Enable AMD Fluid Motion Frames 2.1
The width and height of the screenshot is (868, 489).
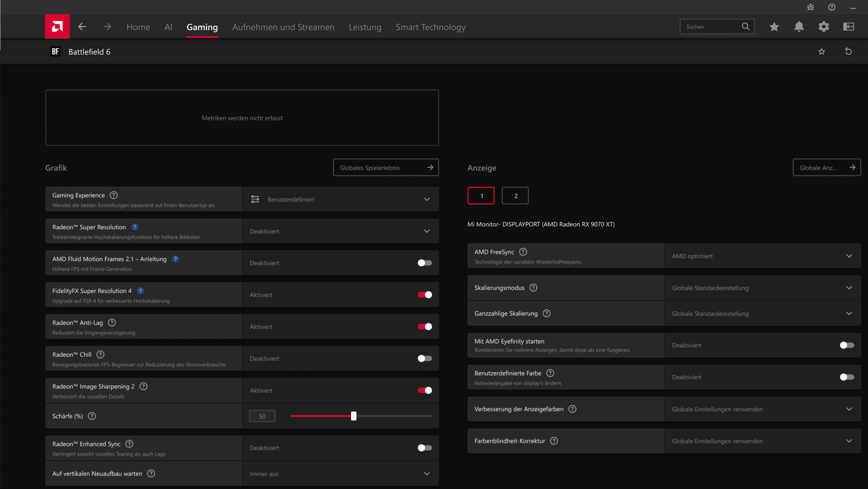(425, 263)
